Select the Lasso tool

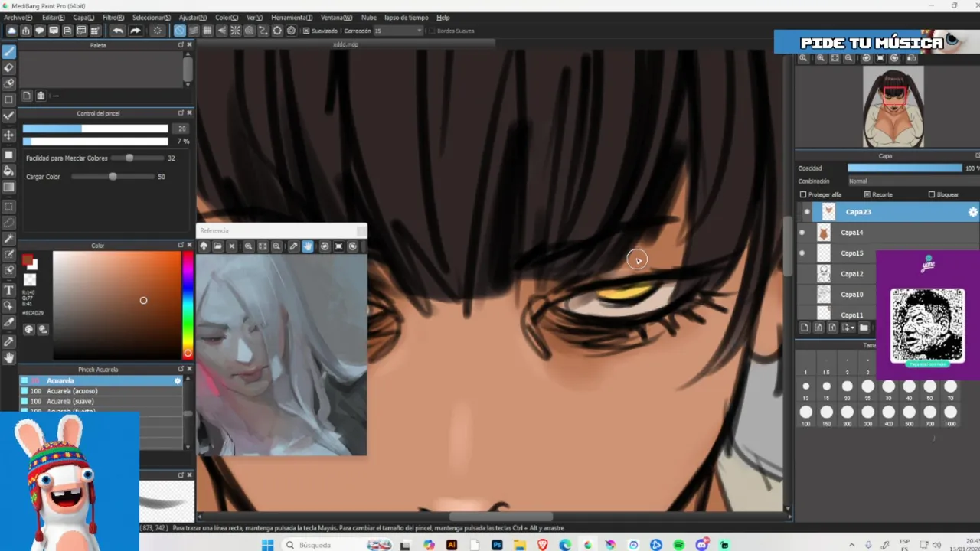pyautogui.click(x=9, y=223)
